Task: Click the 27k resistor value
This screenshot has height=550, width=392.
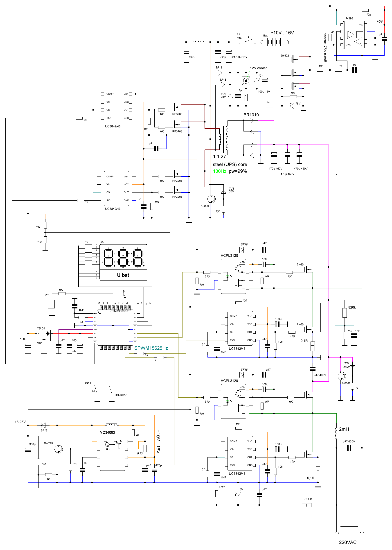Action: (38, 227)
